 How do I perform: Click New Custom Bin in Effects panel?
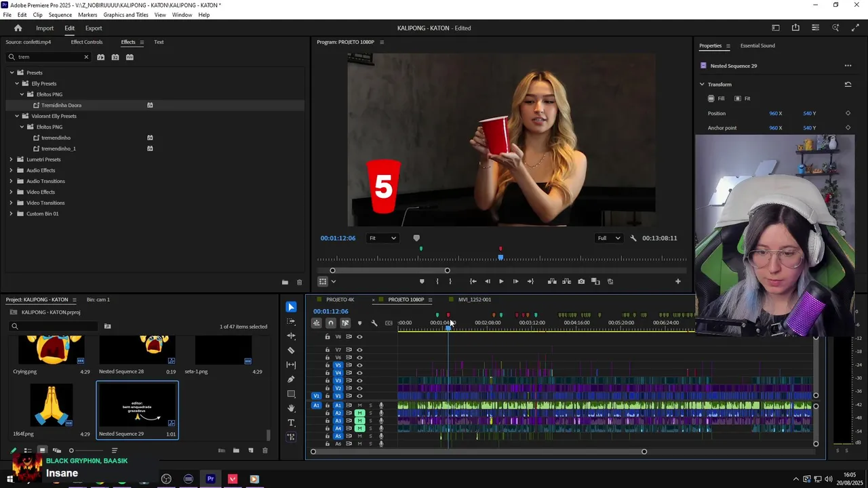coord(285,282)
